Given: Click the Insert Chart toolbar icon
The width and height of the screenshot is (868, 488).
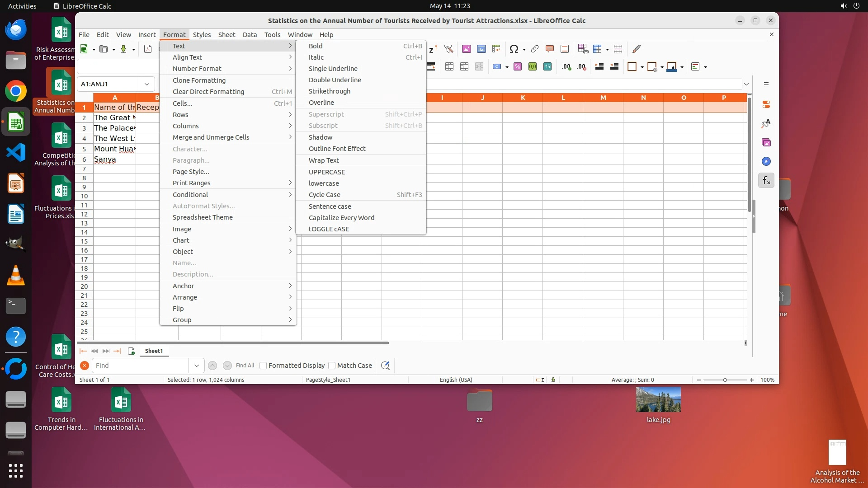Looking at the screenshot, I should 481,49.
